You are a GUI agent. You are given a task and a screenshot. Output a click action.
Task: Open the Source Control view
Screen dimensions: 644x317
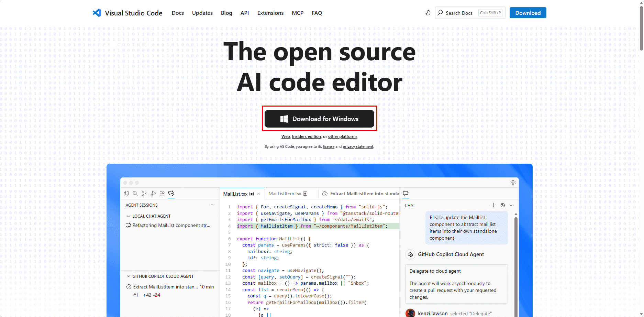pyautogui.click(x=144, y=193)
